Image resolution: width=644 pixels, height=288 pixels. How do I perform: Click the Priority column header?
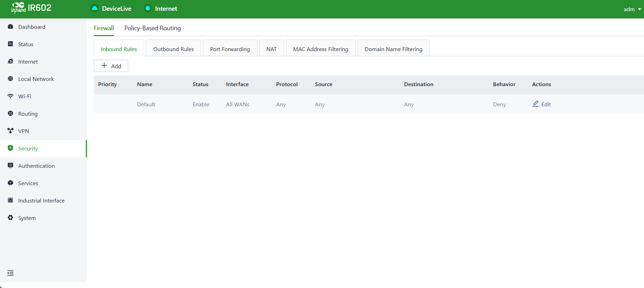coord(107,84)
